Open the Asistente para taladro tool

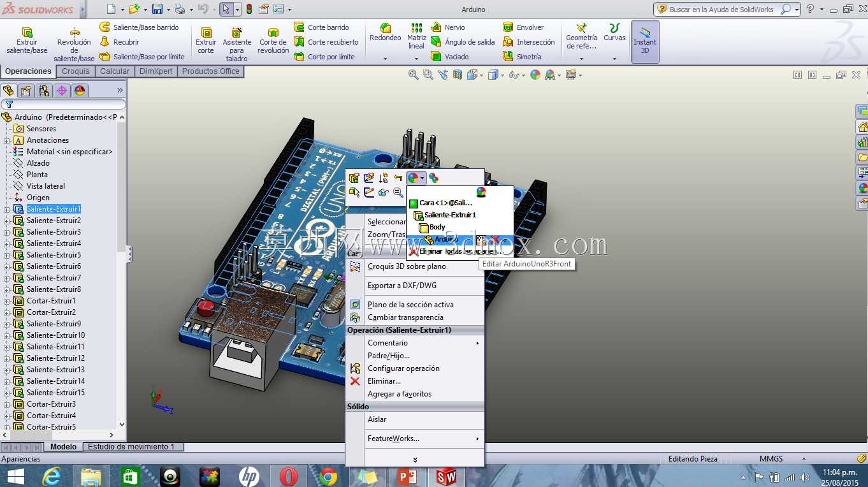pyautogui.click(x=236, y=45)
